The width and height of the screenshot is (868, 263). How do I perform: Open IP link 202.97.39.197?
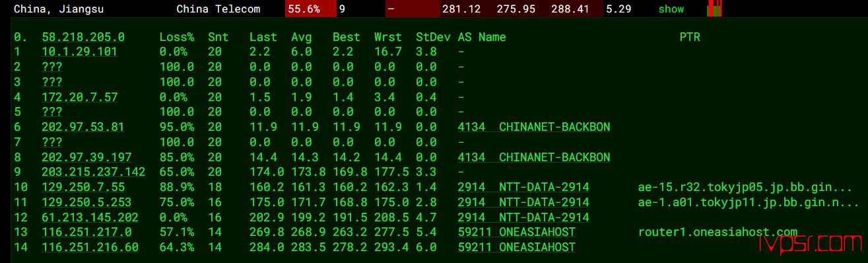(86, 157)
